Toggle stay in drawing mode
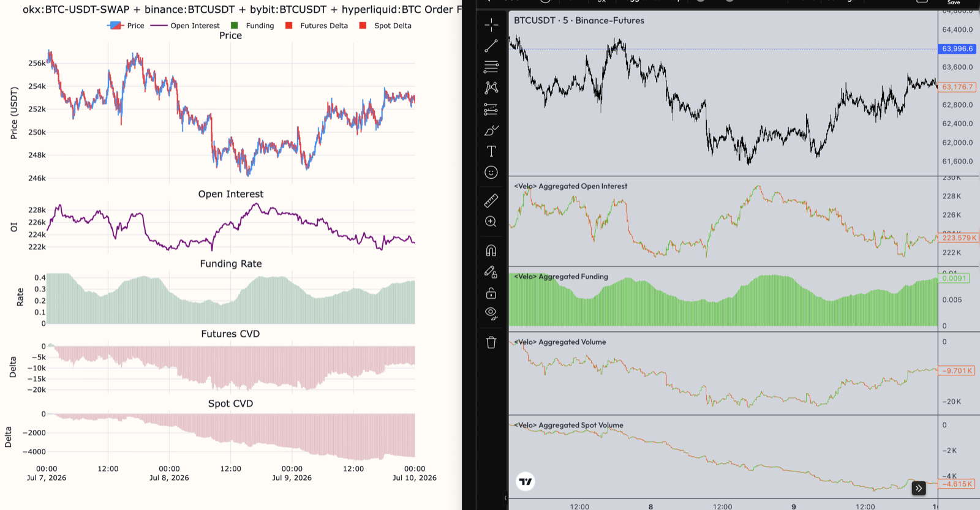Viewport: 980px width, 510px height. tap(491, 272)
